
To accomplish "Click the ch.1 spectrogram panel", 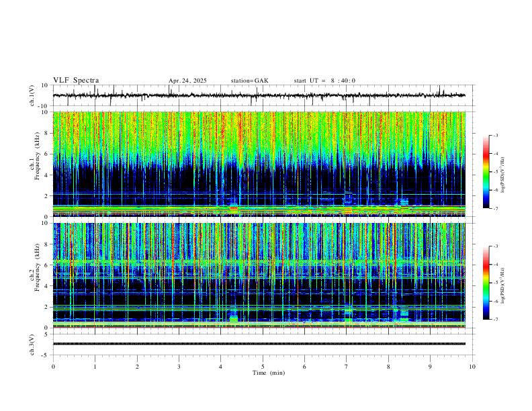I will pyautogui.click(x=259, y=164).
